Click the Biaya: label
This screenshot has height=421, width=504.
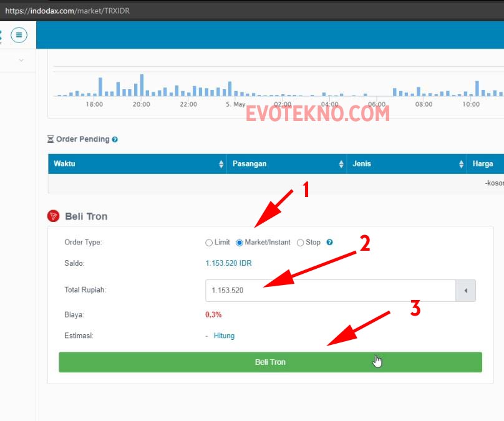pos(74,314)
